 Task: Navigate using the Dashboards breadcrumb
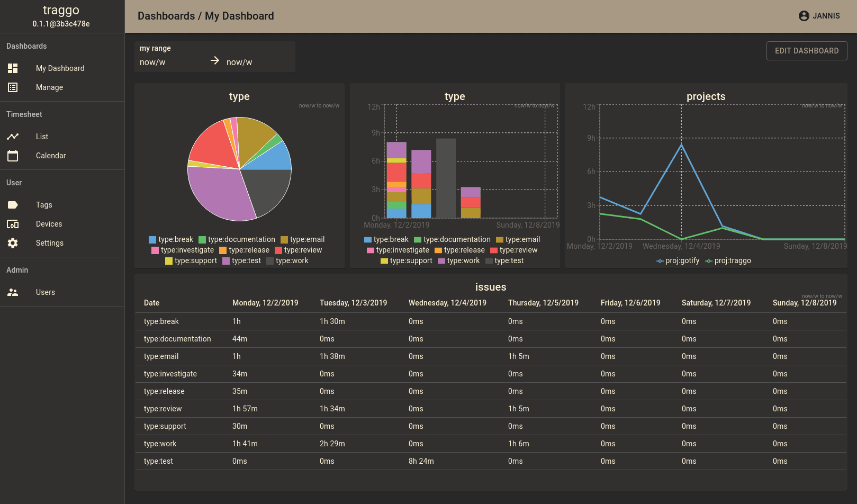[x=167, y=16]
